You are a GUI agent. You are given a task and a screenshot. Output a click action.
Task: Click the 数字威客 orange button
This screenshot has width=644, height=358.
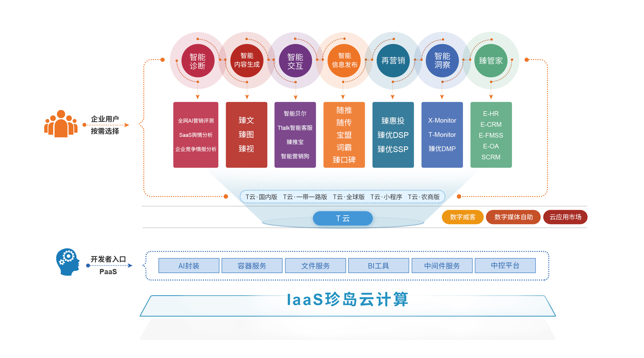(463, 217)
